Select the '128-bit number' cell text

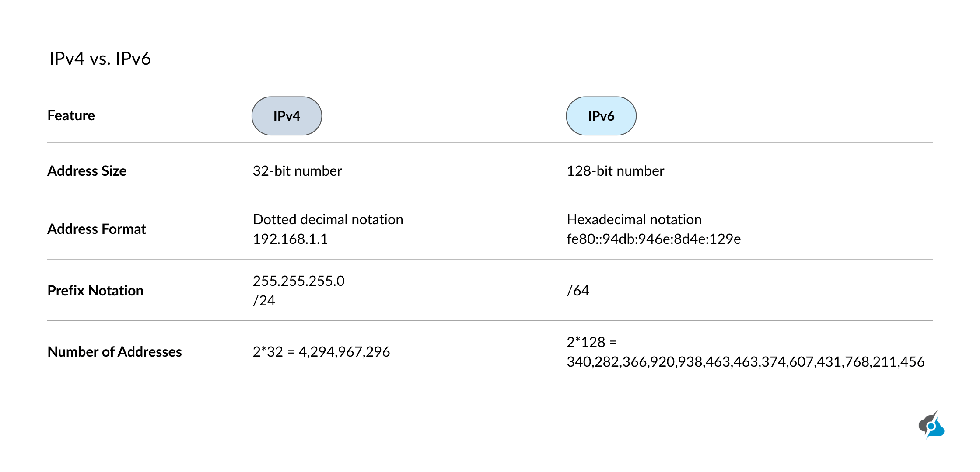(x=615, y=171)
